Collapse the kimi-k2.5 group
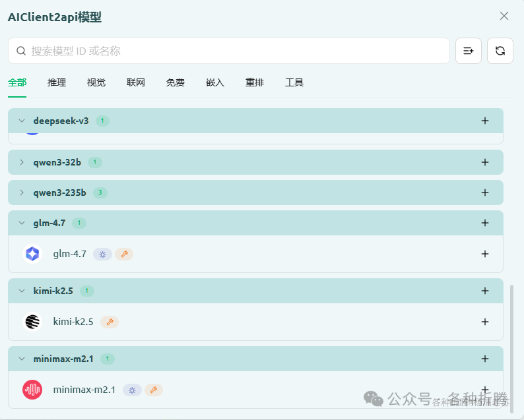The image size is (524, 420). (x=22, y=291)
